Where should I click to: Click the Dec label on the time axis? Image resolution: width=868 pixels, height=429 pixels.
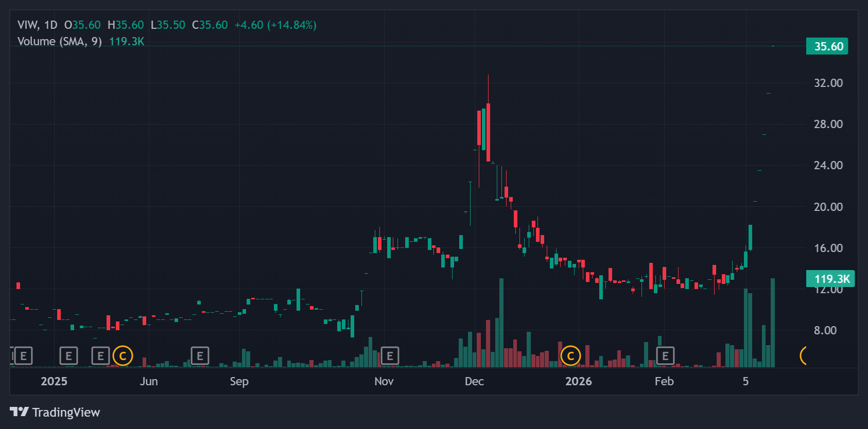tap(474, 381)
